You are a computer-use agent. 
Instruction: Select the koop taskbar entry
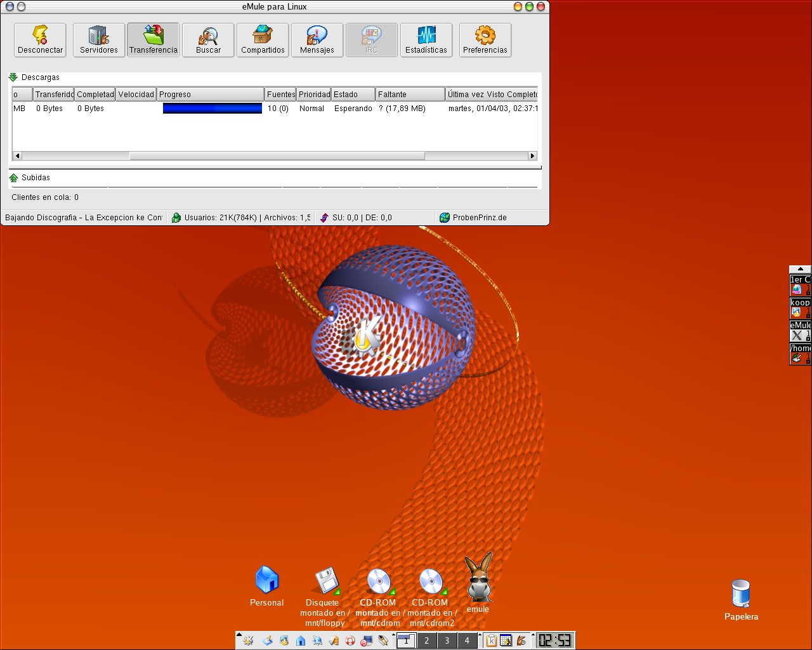tap(801, 308)
